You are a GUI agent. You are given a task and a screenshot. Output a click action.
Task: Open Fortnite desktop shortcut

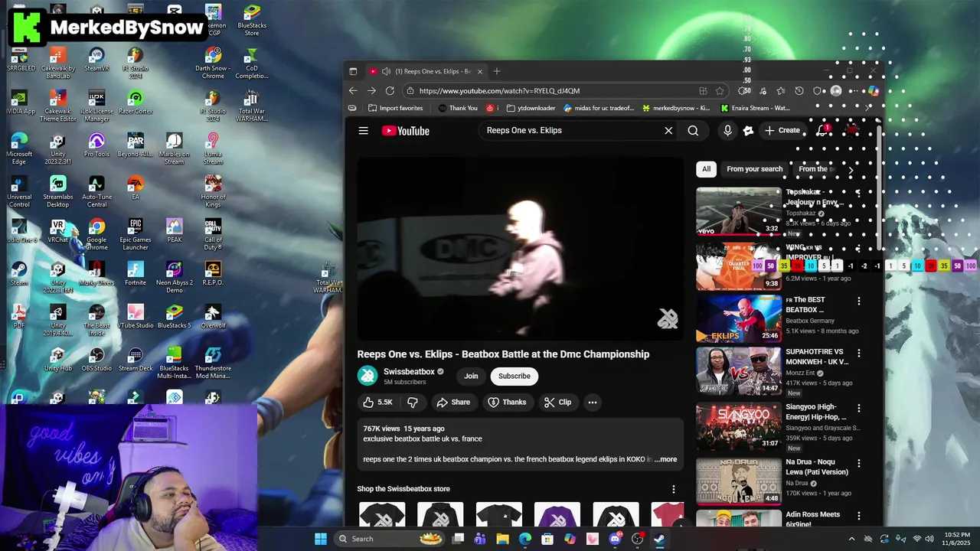click(136, 273)
